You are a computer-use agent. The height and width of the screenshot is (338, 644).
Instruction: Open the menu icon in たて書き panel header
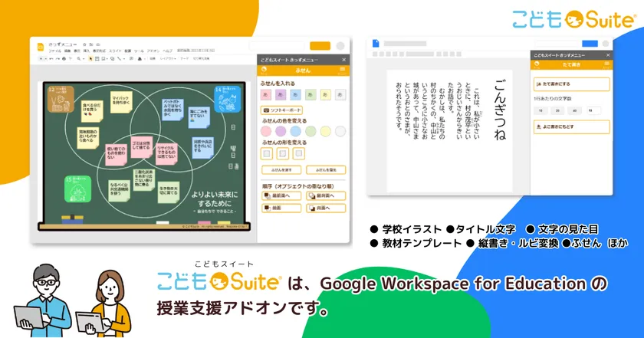[606, 64]
